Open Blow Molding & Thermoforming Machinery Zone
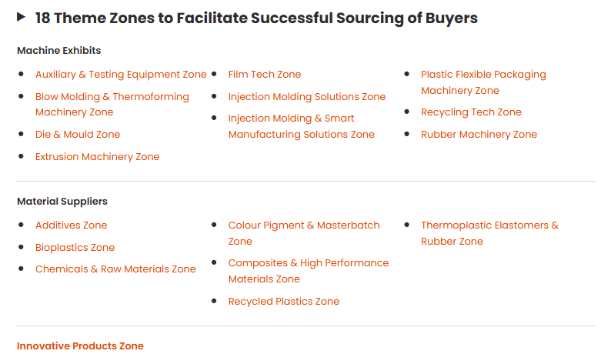Viewport: 611px width, 364px height. click(112, 97)
